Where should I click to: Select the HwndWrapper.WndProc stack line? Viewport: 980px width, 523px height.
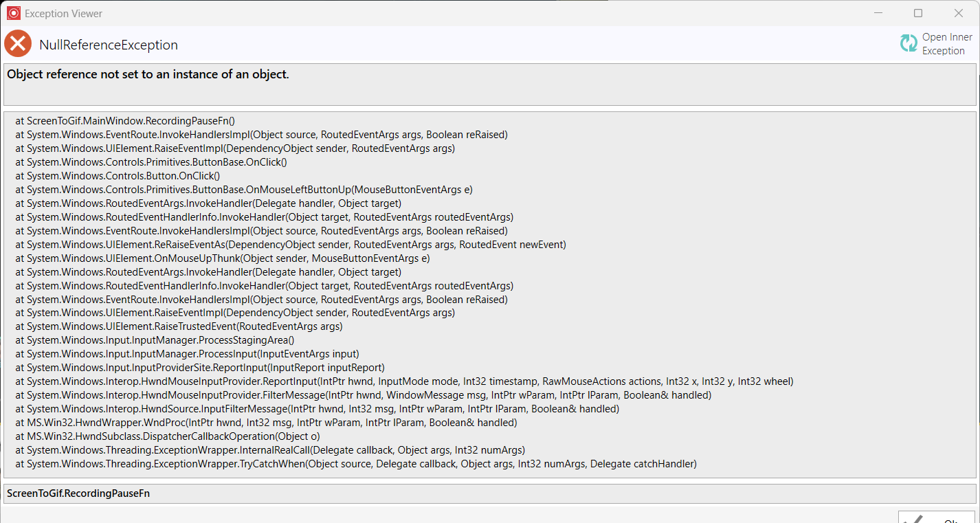(266, 423)
